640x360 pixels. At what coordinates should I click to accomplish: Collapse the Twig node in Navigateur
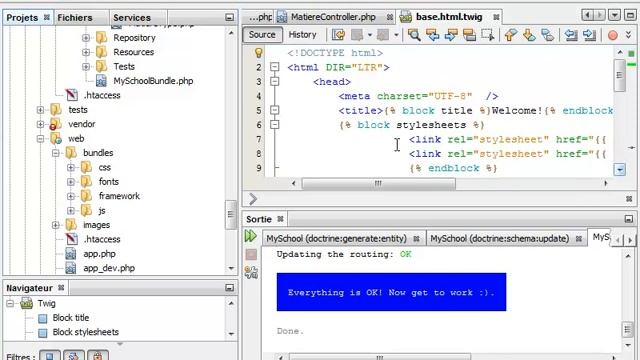tap(10, 303)
